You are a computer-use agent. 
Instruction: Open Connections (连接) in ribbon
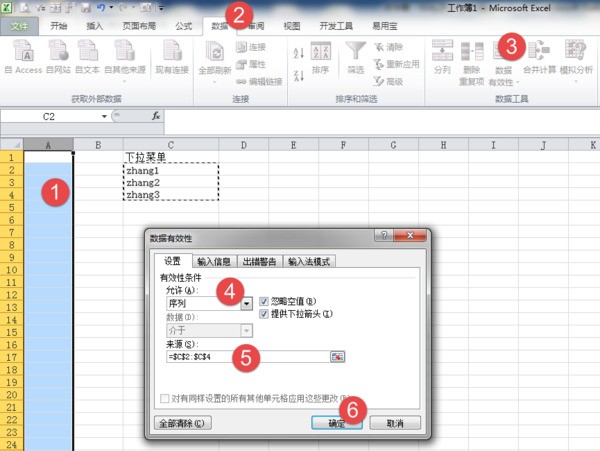pyautogui.click(x=251, y=47)
